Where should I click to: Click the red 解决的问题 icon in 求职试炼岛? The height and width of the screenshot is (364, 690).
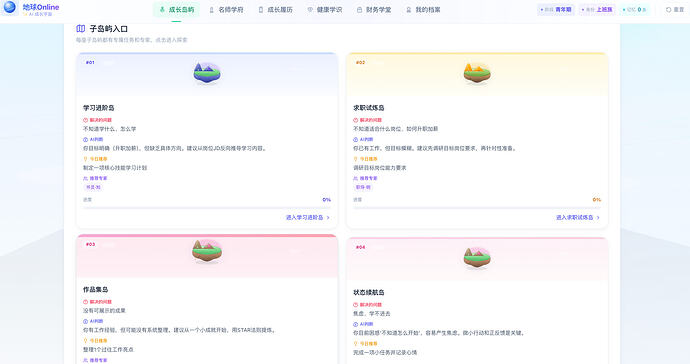[x=356, y=120]
